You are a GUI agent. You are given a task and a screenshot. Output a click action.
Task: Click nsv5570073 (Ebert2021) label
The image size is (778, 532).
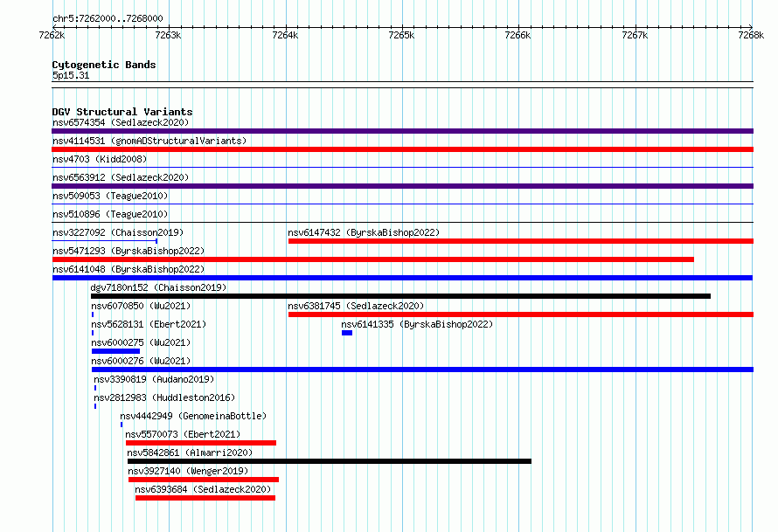click(183, 434)
